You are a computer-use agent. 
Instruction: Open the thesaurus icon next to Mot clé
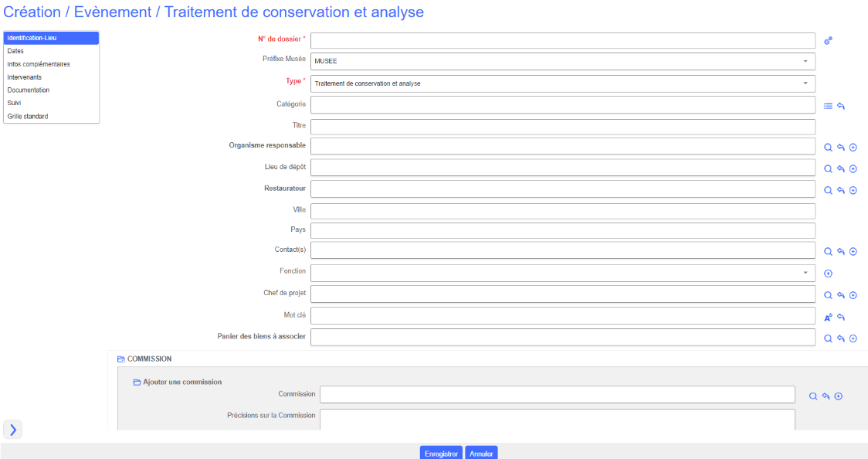coord(828,317)
